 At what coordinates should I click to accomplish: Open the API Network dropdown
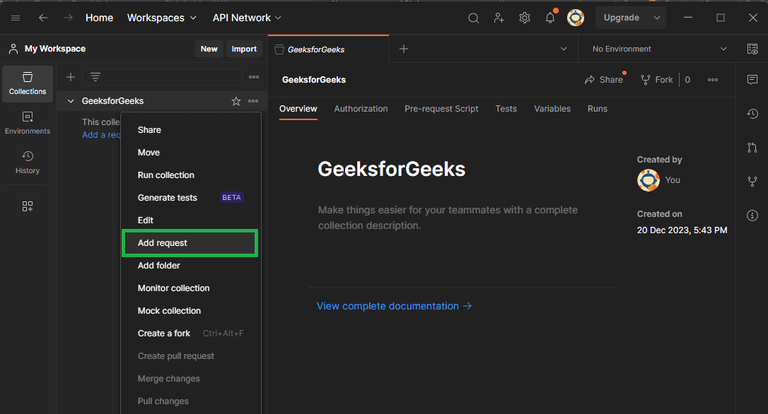coord(247,18)
